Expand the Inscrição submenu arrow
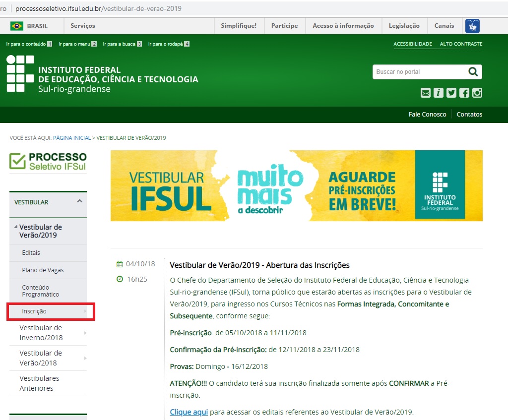508x420 pixels. click(85, 311)
